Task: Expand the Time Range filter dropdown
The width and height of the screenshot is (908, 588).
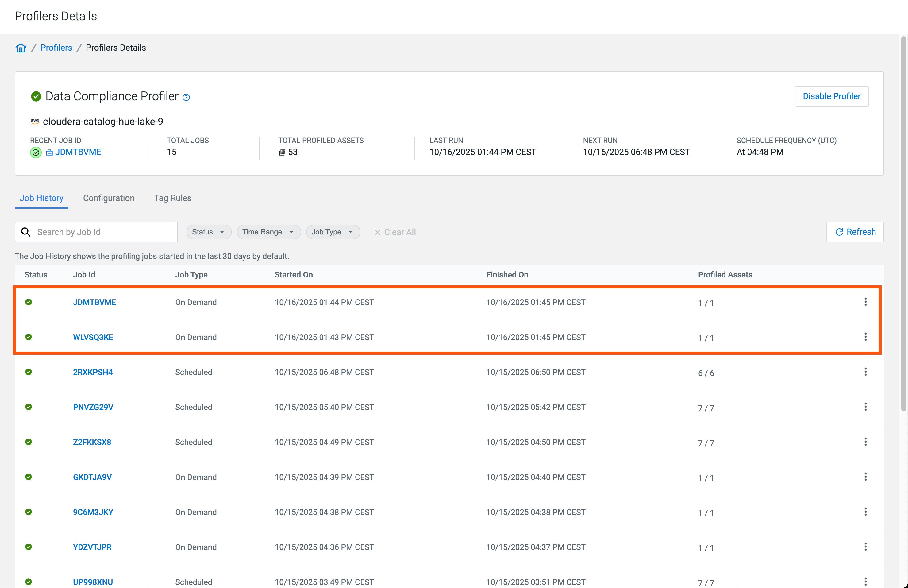Action: pyautogui.click(x=269, y=232)
